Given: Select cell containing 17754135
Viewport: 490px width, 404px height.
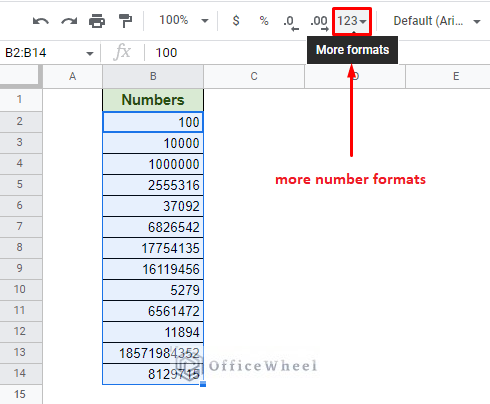Looking at the screenshot, I should (153, 248).
